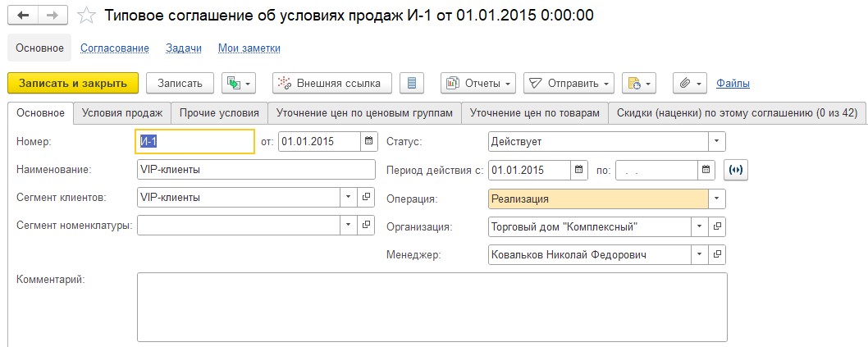
Task: Switch to the Условия продаж tab
Action: pos(122,113)
